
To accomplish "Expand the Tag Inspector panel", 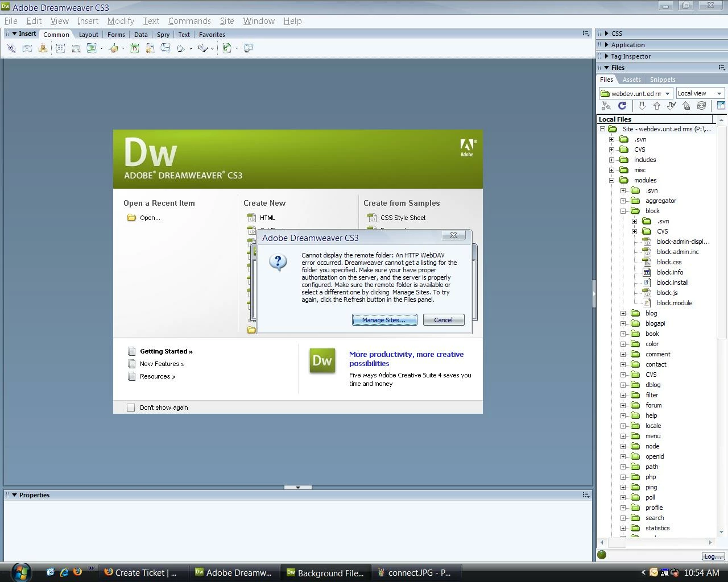I will coord(607,56).
